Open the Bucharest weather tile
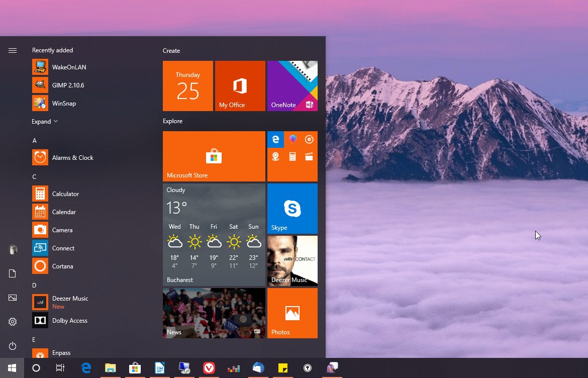The image size is (588, 378). point(214,235)
